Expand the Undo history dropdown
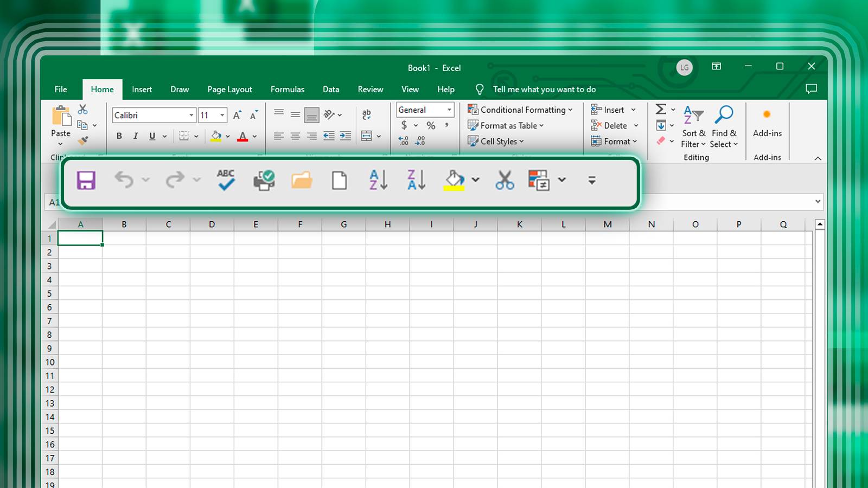This screenshot has height=488, width=868. click(x=145, y=180)
